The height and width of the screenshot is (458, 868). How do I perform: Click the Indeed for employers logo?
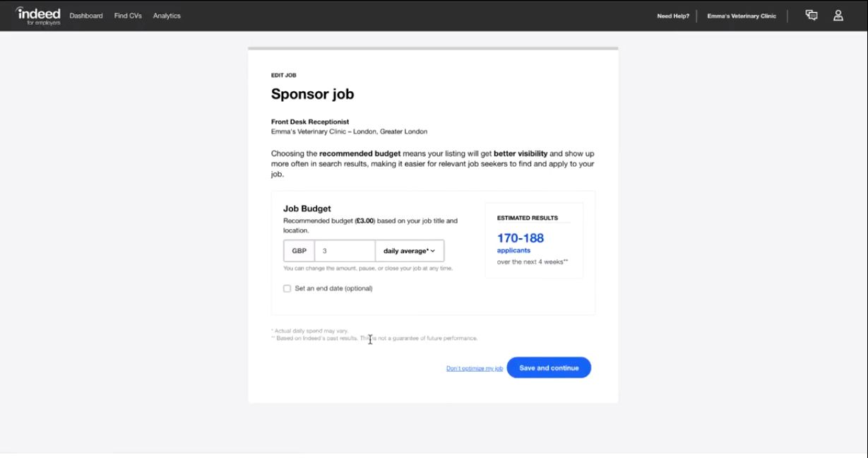click(x=38, y=14)
